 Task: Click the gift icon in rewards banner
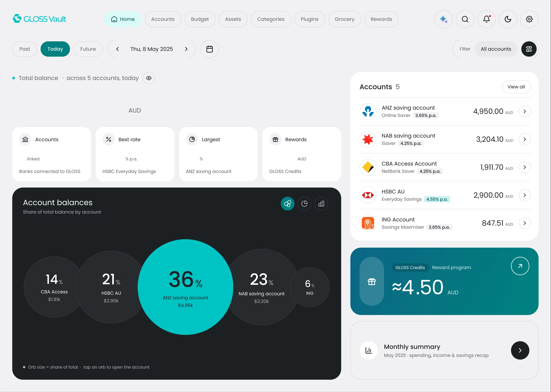pyautogui.click(x=371, y=282)
